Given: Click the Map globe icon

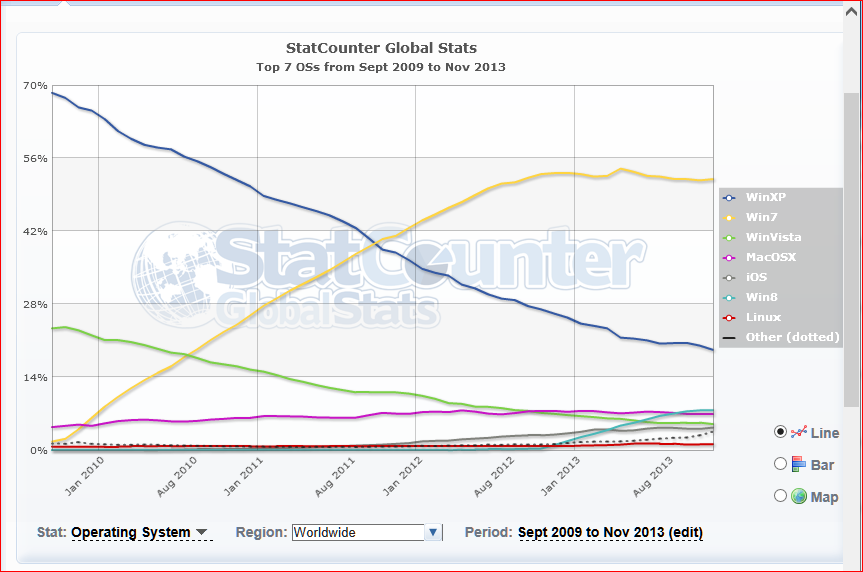Looking at the screenshot, I should click(799, 496).
